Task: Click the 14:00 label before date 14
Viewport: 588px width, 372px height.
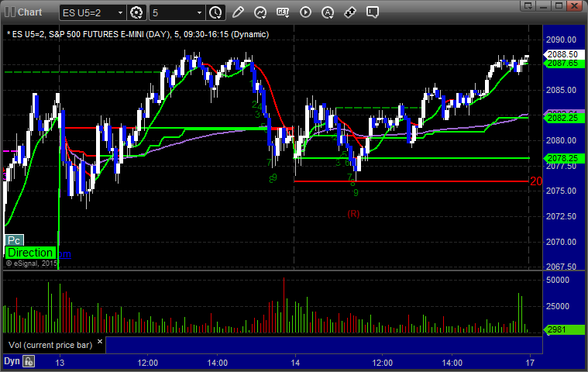Action: (217, 363)
